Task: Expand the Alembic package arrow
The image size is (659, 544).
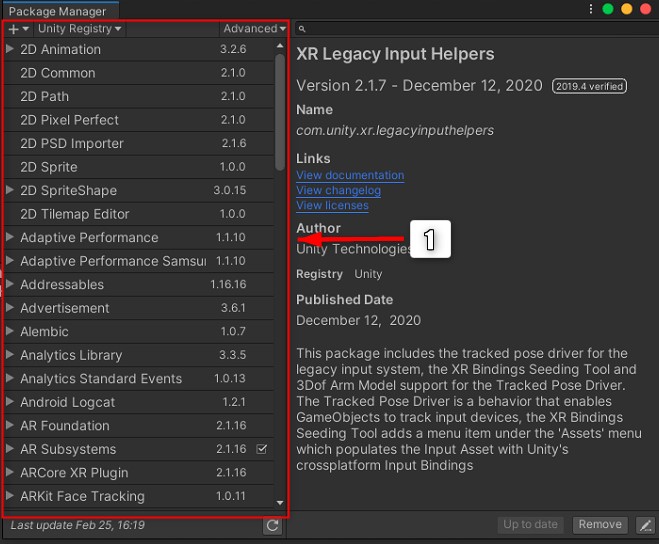Action: [10, 332]
